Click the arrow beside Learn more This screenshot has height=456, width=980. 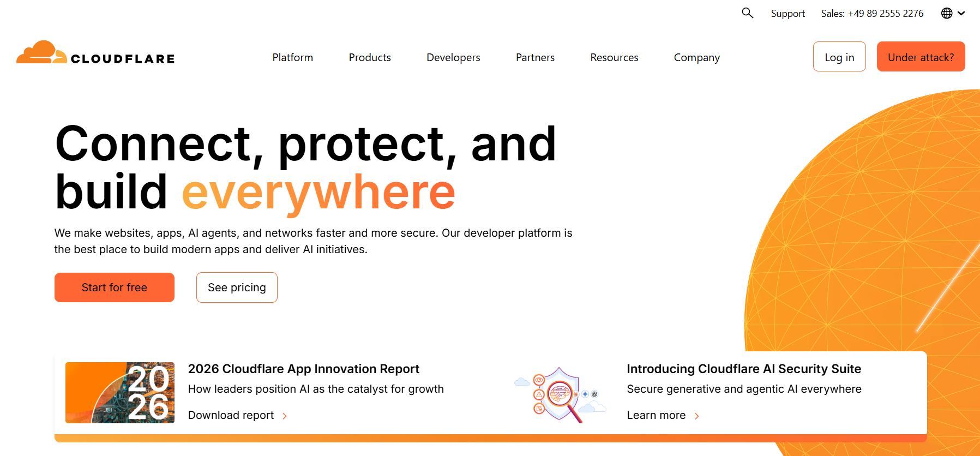tap(697, 416)
